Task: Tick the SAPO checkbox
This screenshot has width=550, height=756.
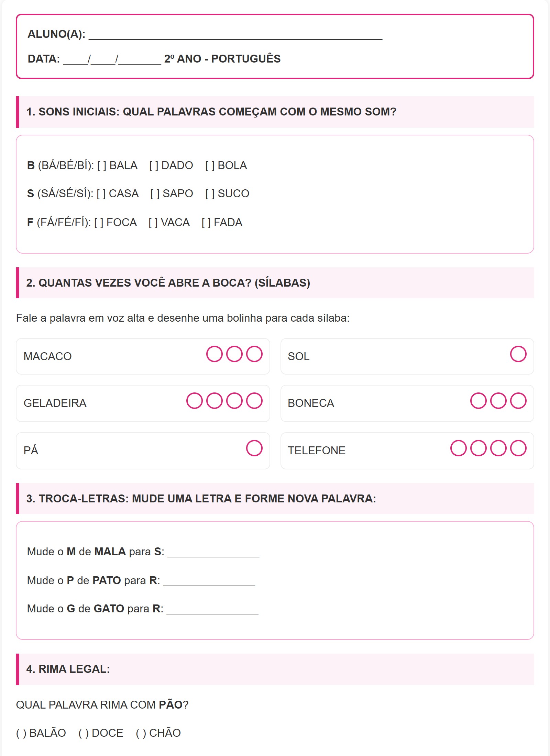Action: coord(155,194)
